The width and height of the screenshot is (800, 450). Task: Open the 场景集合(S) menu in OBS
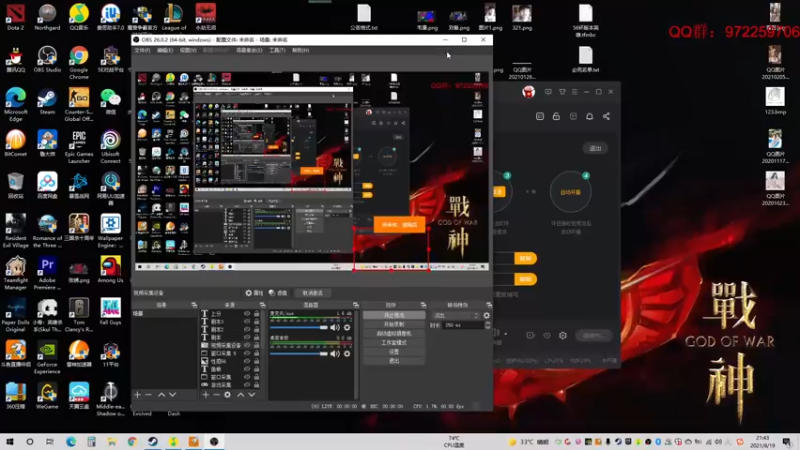click(249, 51)
